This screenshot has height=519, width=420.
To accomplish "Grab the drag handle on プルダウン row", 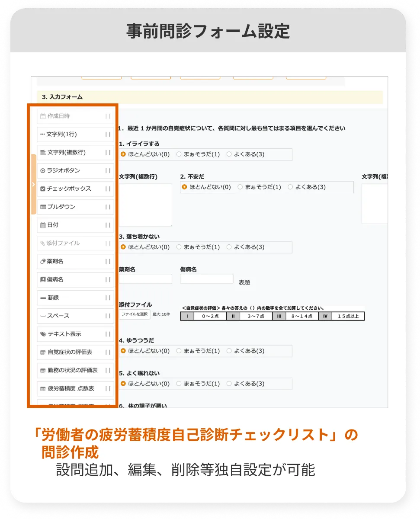I will (x=108, y=207).
